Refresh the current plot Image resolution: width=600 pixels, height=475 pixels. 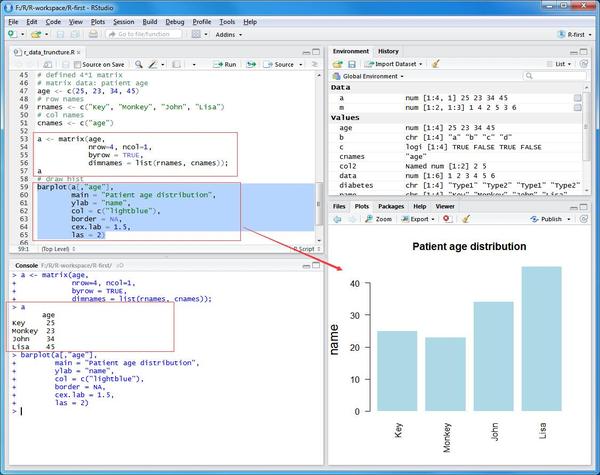(x=584, y=219)
